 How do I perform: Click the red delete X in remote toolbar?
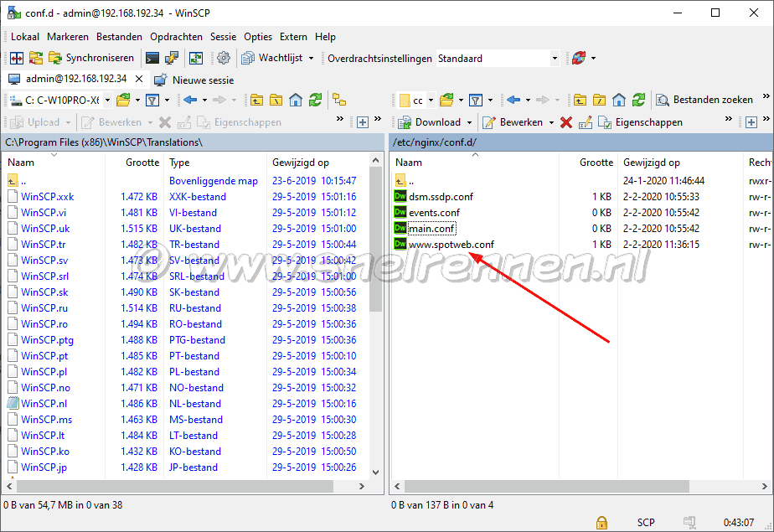tap(566, 122)
